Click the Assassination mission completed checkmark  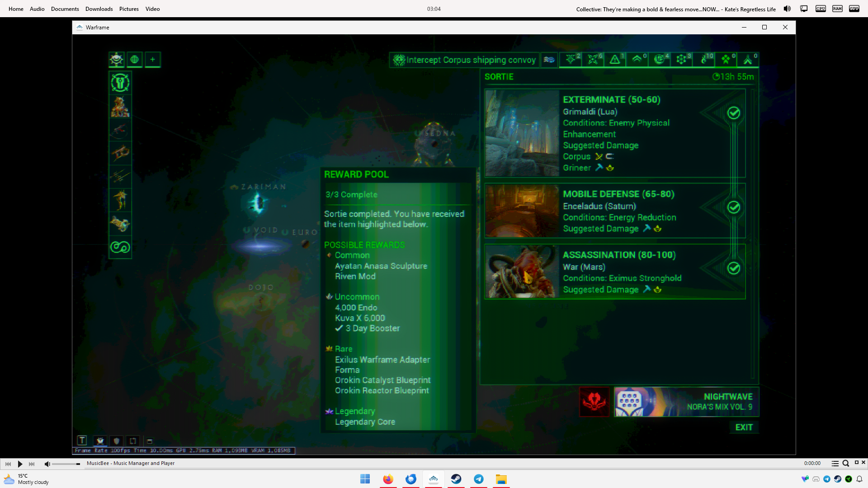coord(733,268)
